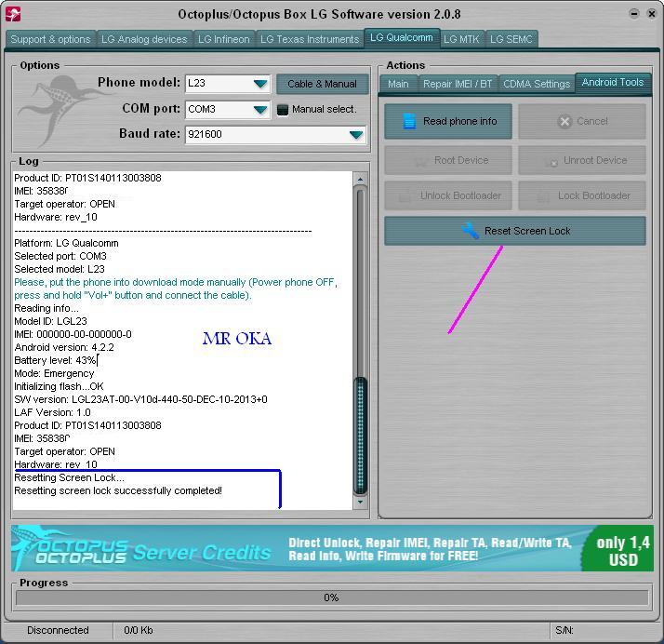Viewport: 664px width, 644px height.
Task: Click log line 'Mode: Emergency'
Action: [x=54, y=374]
